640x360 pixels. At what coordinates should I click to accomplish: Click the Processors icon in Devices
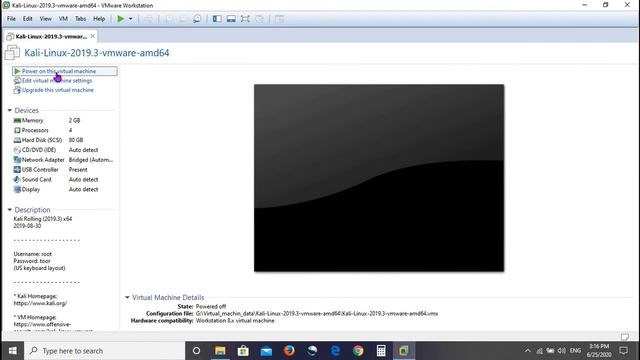17,130
